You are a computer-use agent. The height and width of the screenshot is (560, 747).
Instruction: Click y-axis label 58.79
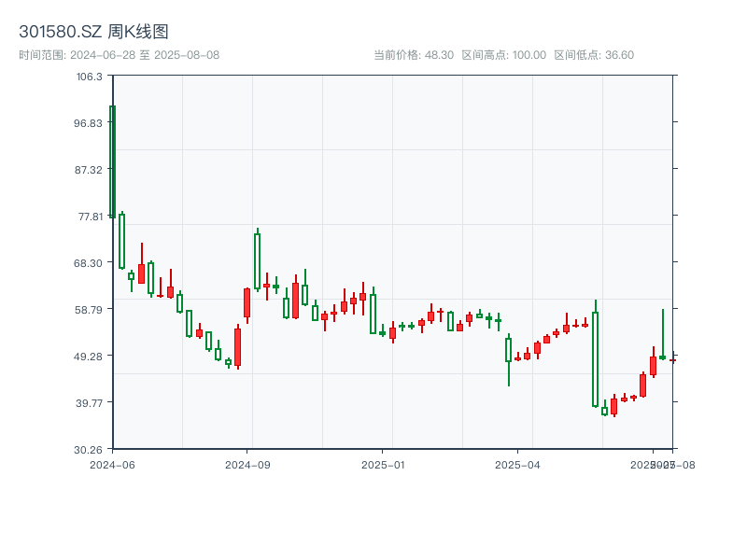point(88,310)
